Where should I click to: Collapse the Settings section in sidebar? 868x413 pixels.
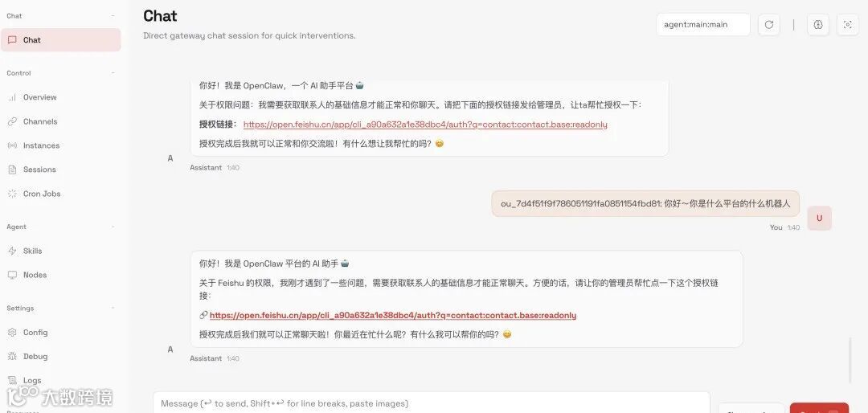point(113,309)
